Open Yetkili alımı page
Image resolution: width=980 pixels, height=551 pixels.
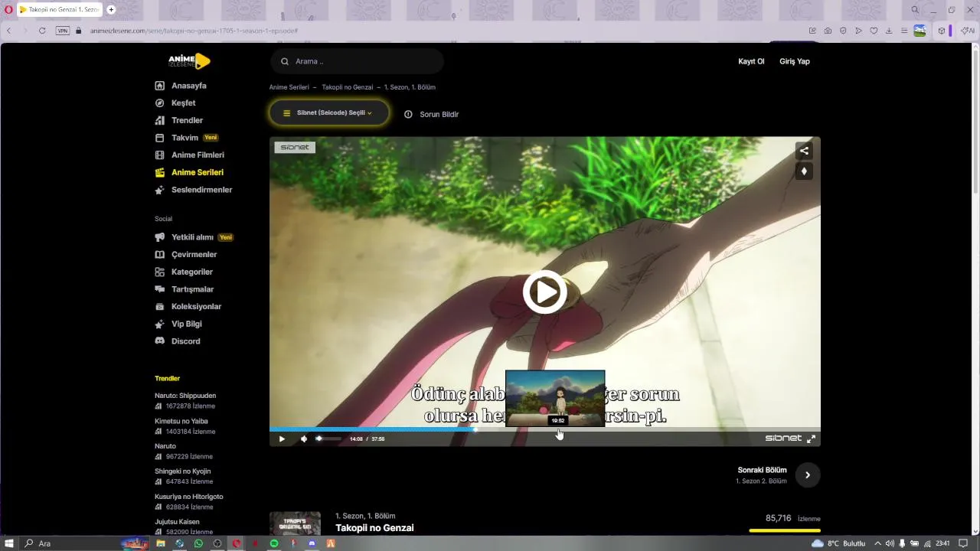coord(194,237)
